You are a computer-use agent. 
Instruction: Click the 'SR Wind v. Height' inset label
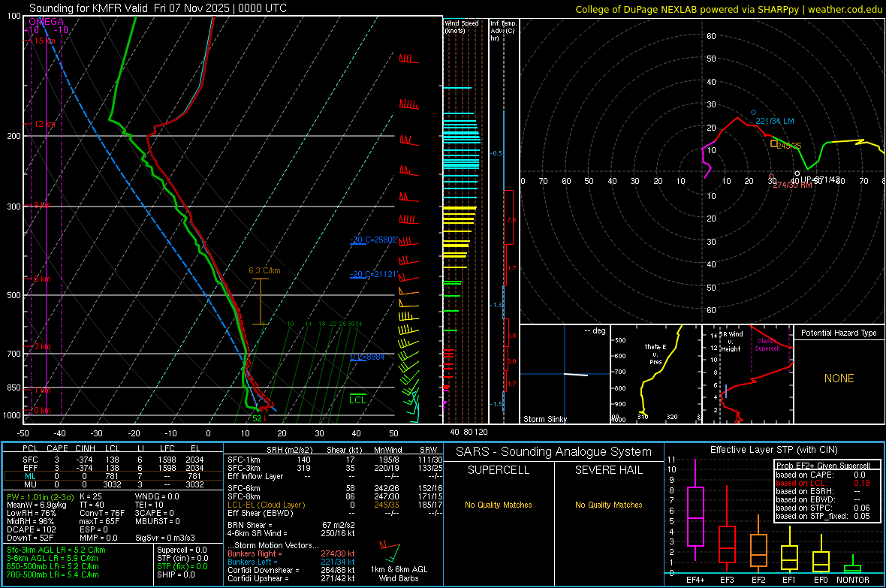[731, 342]
